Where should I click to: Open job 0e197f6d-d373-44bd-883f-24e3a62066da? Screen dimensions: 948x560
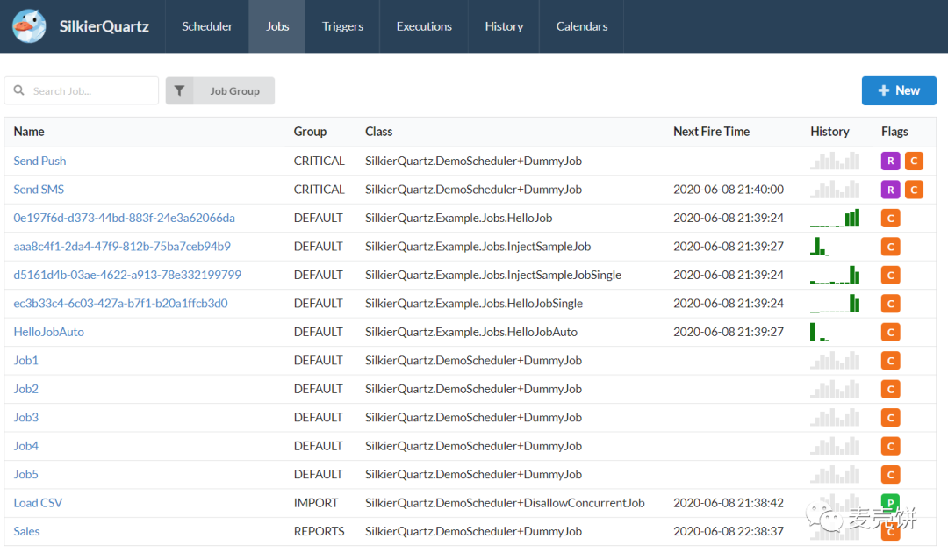(124, 218)
